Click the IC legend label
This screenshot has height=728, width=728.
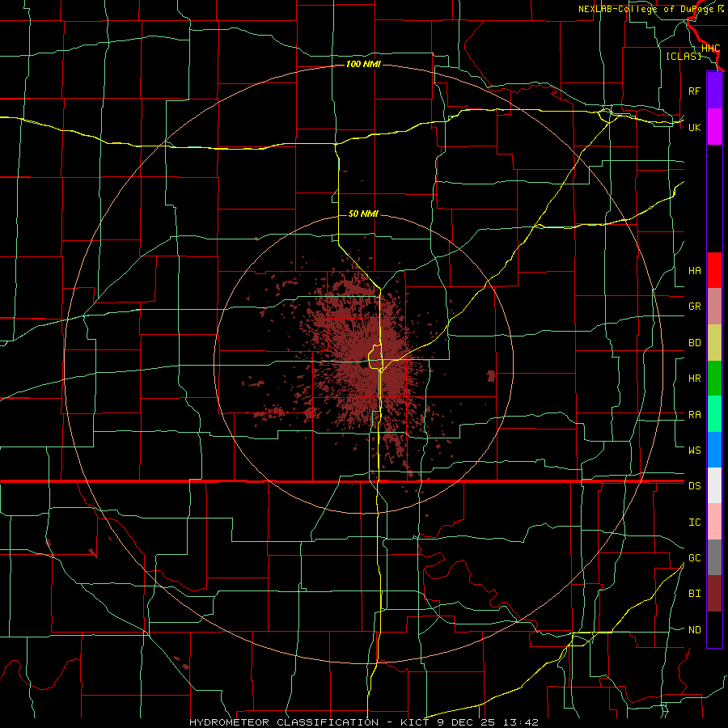694,522
